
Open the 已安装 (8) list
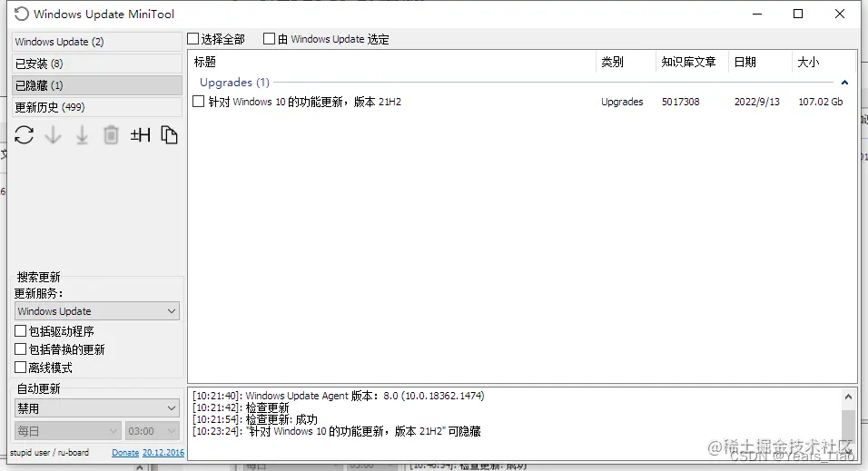click(x=97, y=64)
